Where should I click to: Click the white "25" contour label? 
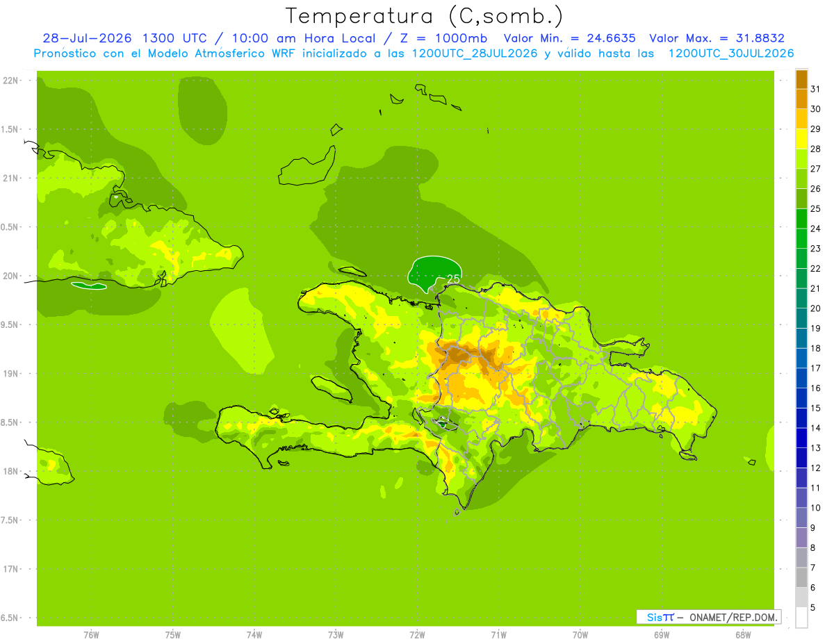pos(454,279)
